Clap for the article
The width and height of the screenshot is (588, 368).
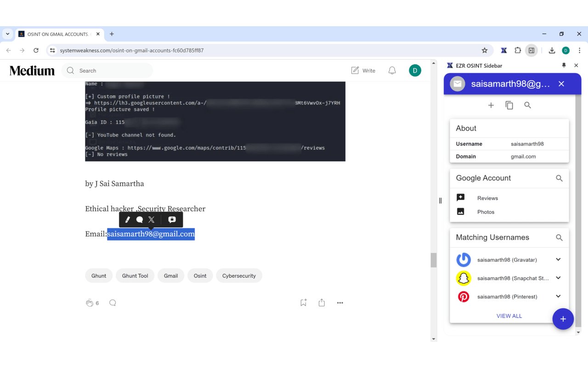[90, 303]
